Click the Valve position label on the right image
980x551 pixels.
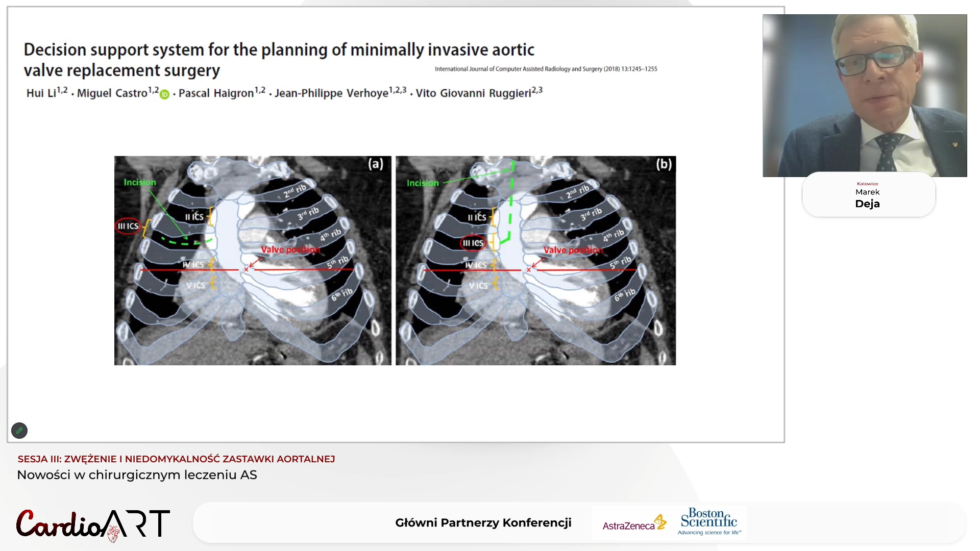pos(573,249)
